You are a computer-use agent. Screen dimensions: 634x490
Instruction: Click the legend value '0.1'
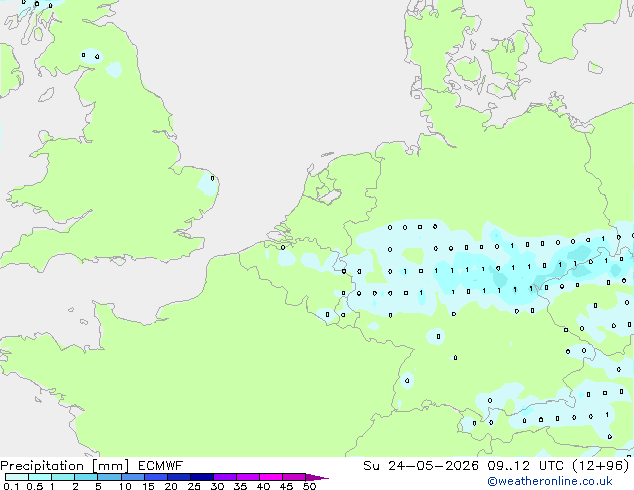tap(11, 486)
